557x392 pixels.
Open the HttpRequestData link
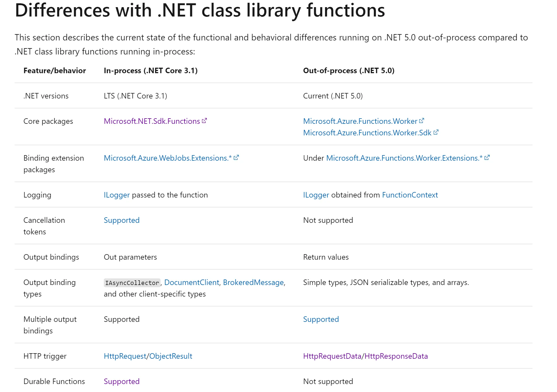(x=332, y=356)
